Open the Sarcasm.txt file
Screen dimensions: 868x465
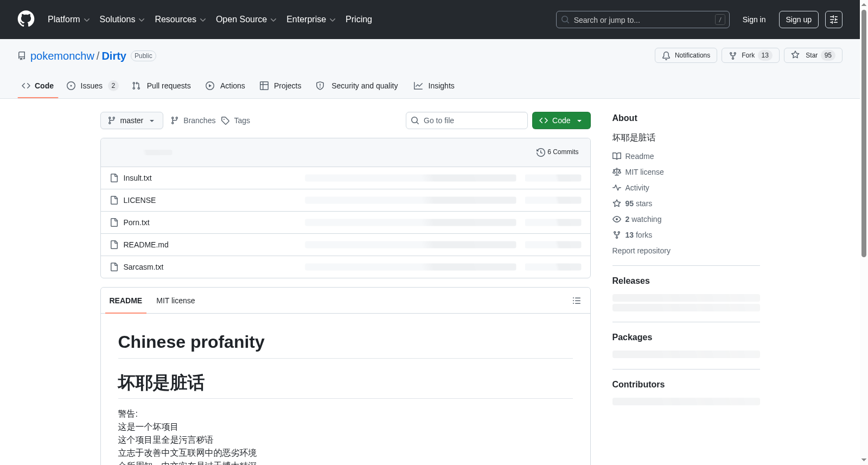[143, 267]
